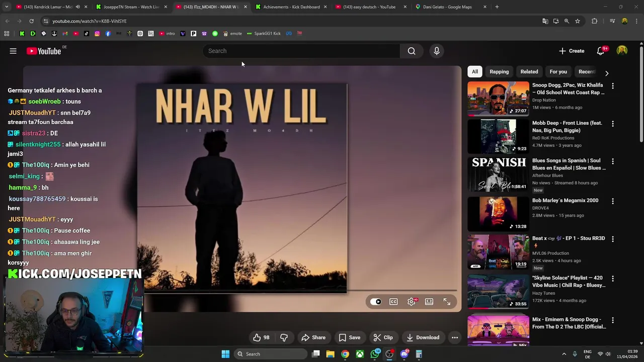Open the Snoop Dogg, 2Pac video thumbnail
The height and width of the screenshot is (362, 644).
498,99
